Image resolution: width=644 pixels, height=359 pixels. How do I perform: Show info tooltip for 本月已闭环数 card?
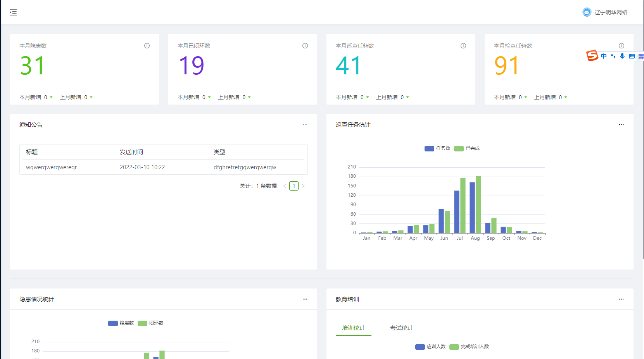(305, 46)
